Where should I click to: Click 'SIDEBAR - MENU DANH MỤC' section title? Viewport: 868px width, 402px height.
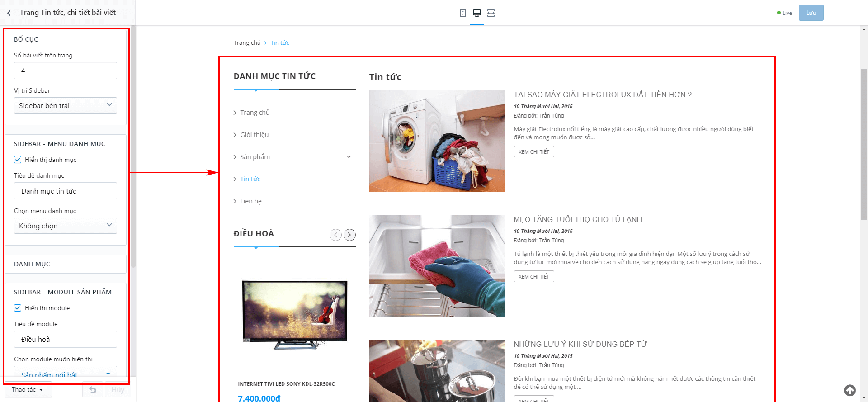click(60, 144)
